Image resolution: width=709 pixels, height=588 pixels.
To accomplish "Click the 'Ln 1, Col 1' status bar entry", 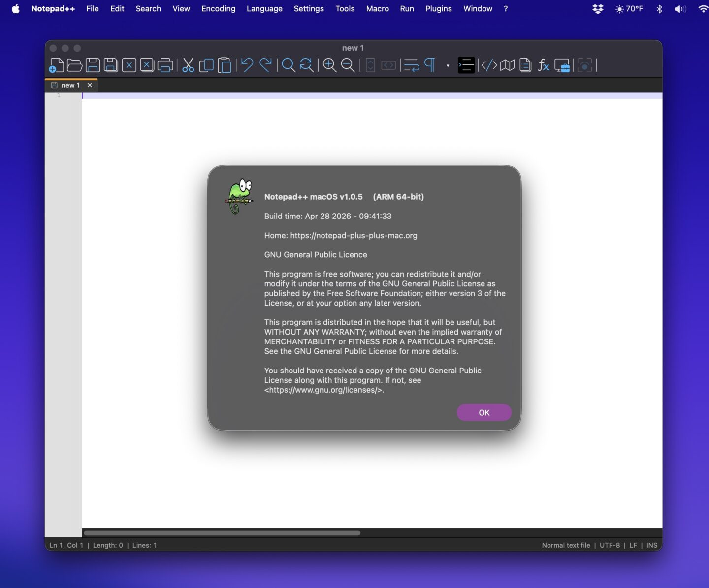I will [66, 545].
